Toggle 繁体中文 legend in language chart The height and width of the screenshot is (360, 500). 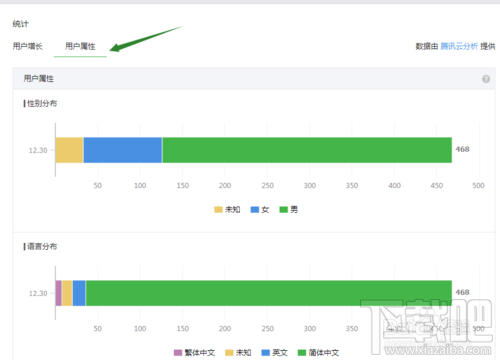click(194, 352)
